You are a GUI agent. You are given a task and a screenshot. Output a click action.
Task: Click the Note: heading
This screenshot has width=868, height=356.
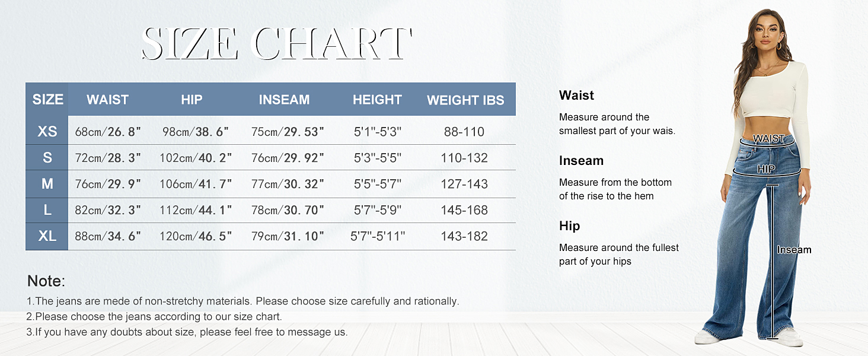(46, 281)
